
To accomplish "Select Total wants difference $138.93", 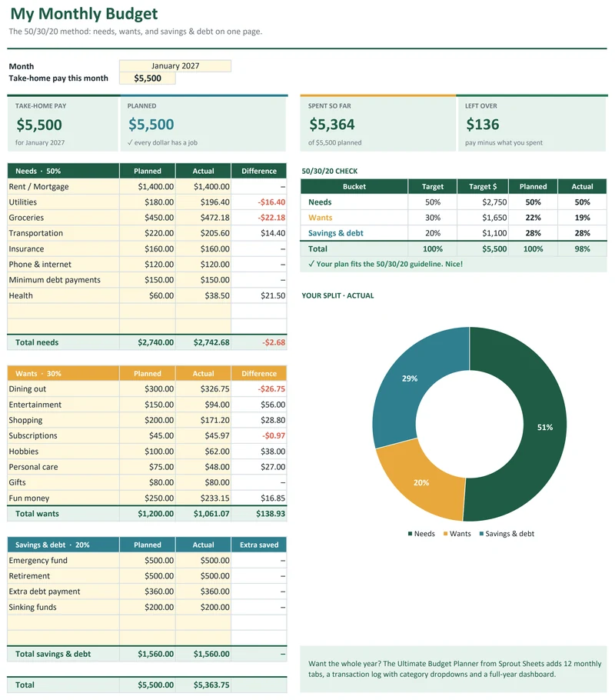I will 259,514.
